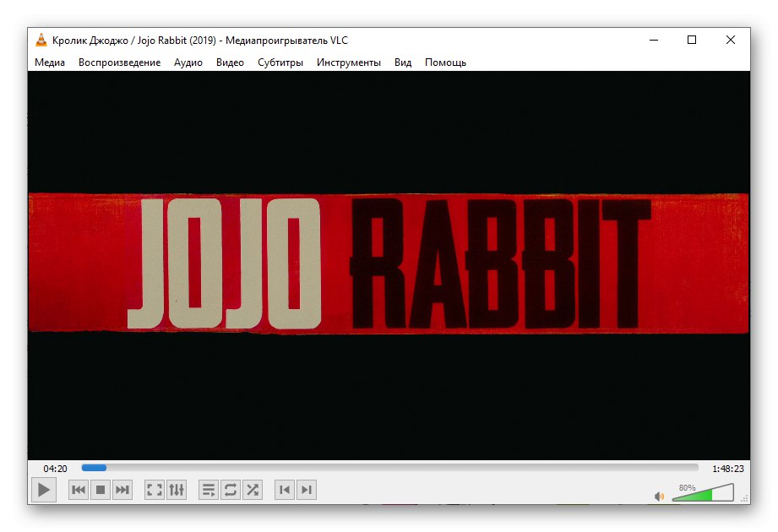
Task: Open the Видео menu
Action: 230,62
